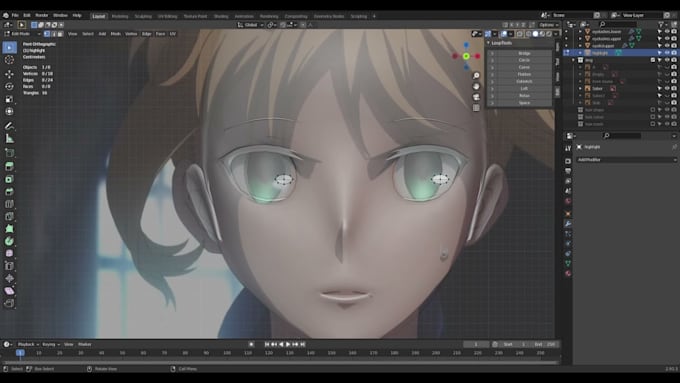Select the Spin tool

click(x=10, y=241)
